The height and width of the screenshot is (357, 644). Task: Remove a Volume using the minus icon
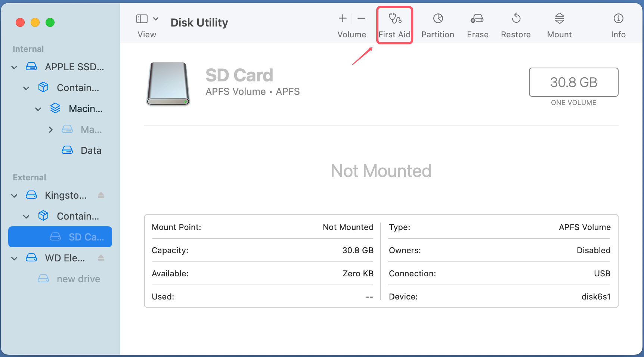point(361,18)
